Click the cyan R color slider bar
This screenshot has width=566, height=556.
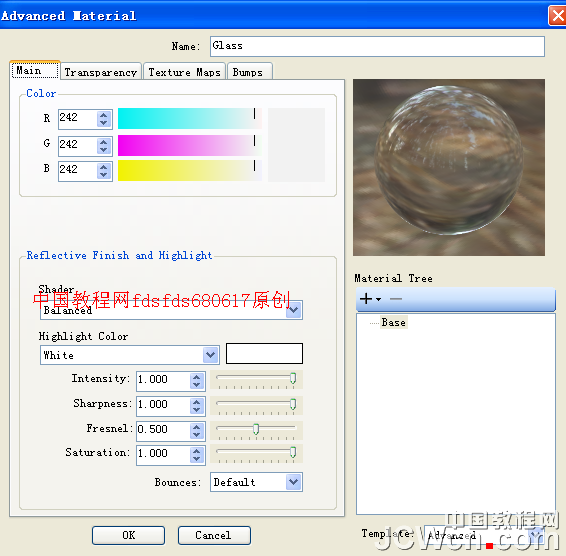point(190,118)
